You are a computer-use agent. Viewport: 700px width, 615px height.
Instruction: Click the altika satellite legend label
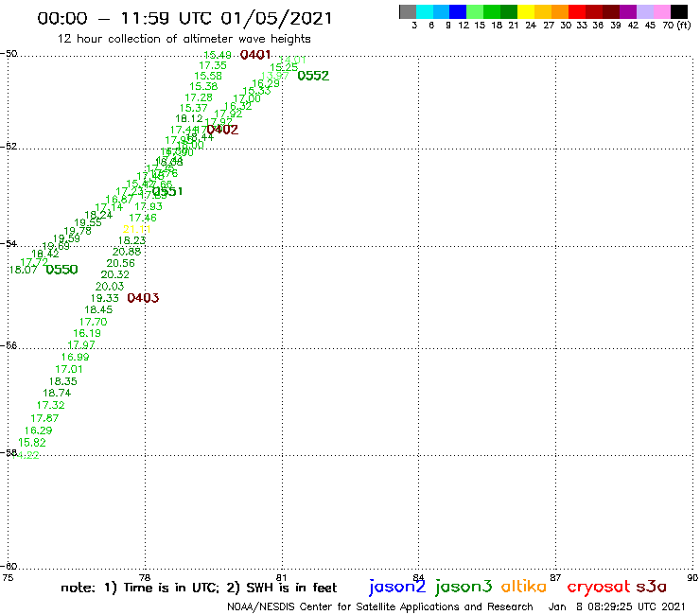tap(524, 586)
